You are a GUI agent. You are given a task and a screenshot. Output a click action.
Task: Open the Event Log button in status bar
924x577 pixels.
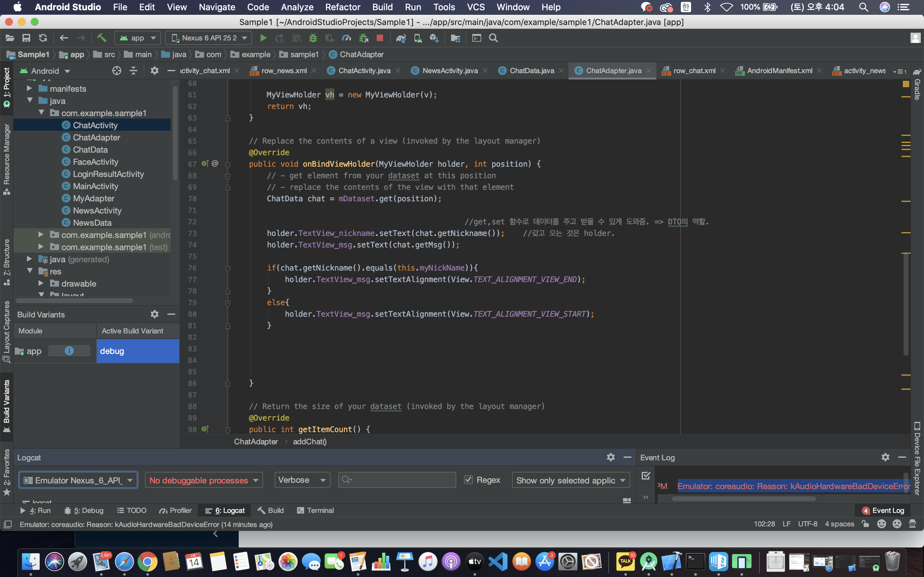coord(883,510)
